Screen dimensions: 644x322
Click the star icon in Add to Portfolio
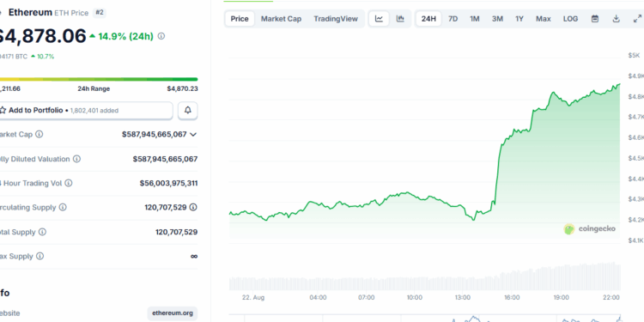click(x=3, y=111)
